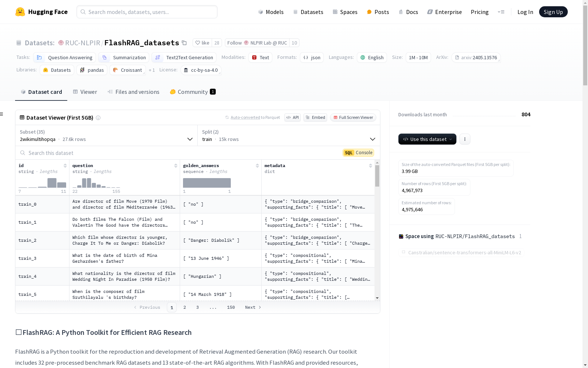Open the Pricing page
Viewport: 588px width, 368px height.
tap(480, 12)
